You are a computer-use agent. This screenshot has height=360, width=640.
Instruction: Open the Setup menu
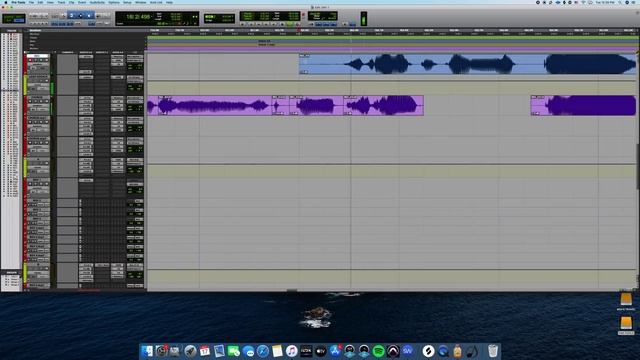point(127,2)
